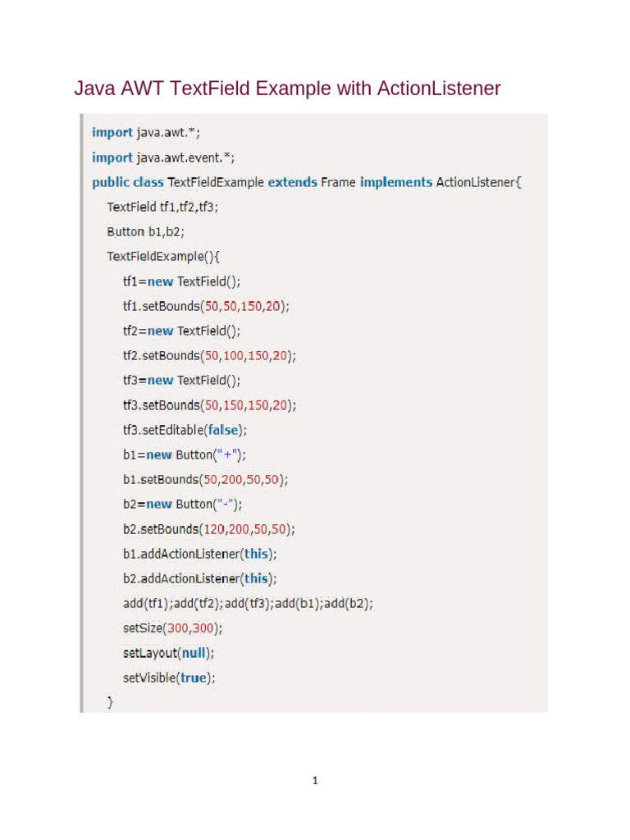Click the page number 1 at bottom
This screenshot has height=840, width=630.
[x=315, y=781]
